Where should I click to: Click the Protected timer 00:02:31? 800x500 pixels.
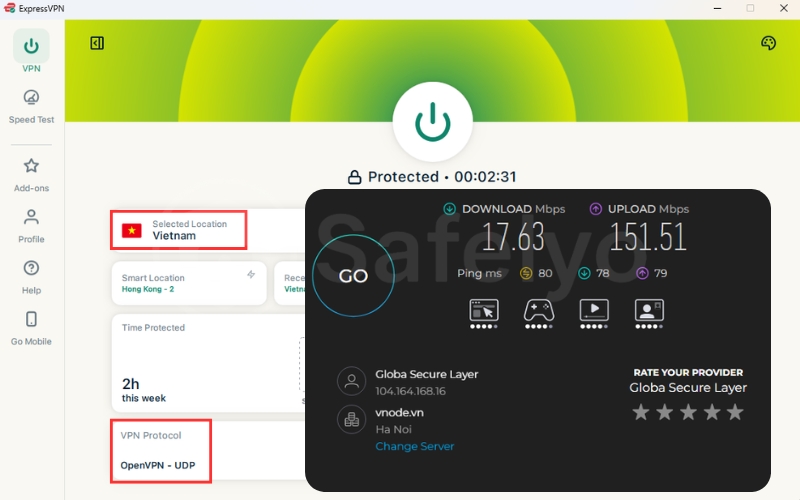[x=485, y=177]
